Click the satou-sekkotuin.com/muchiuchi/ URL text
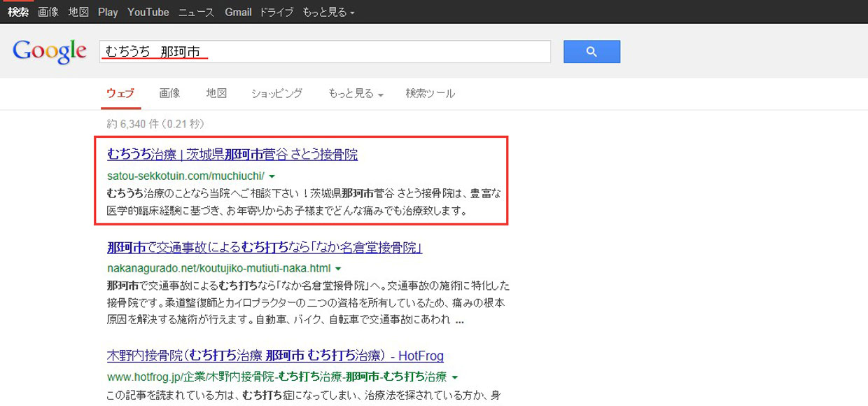 point(185,176)
